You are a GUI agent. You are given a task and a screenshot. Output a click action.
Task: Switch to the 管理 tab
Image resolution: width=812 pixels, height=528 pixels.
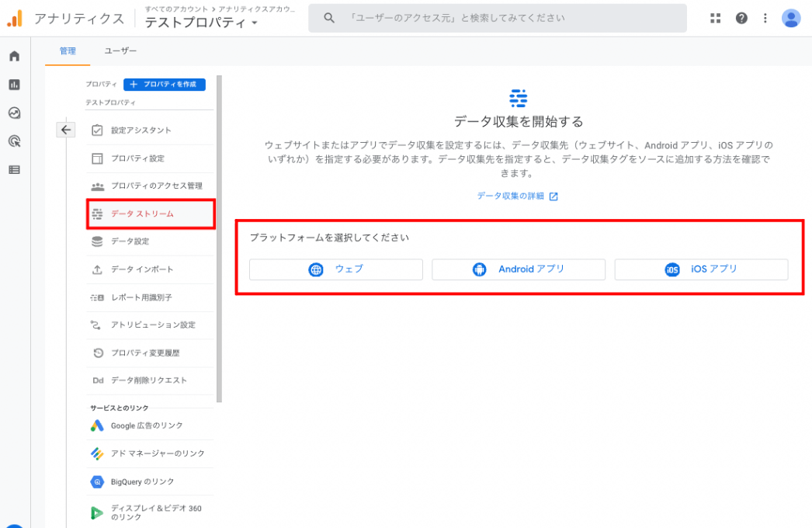[68, 50]
